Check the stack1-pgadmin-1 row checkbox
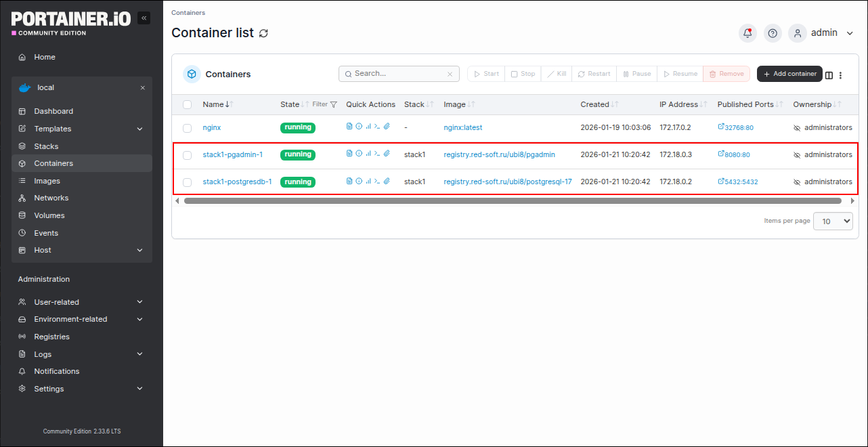This screenshot has width=868, height=447. [188, 155]
